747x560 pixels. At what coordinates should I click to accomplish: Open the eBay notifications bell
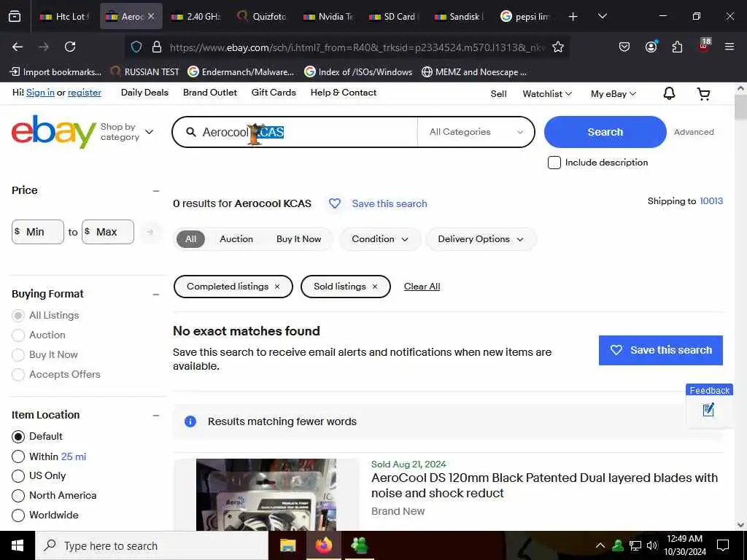click(670, 94)
